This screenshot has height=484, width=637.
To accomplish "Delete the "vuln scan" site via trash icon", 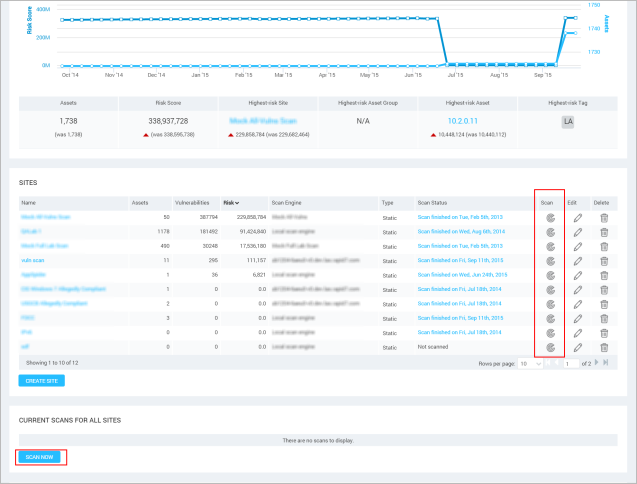I will click(x=603, y=258).
